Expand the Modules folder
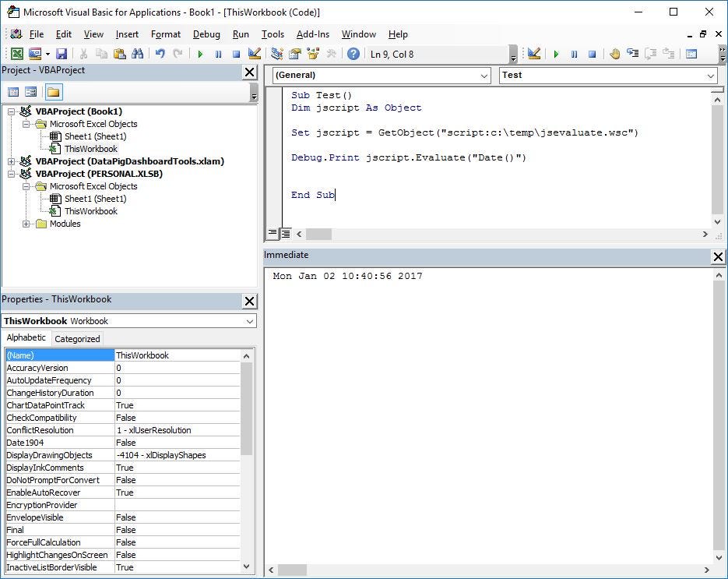728x579 pixels. [26, 224]
